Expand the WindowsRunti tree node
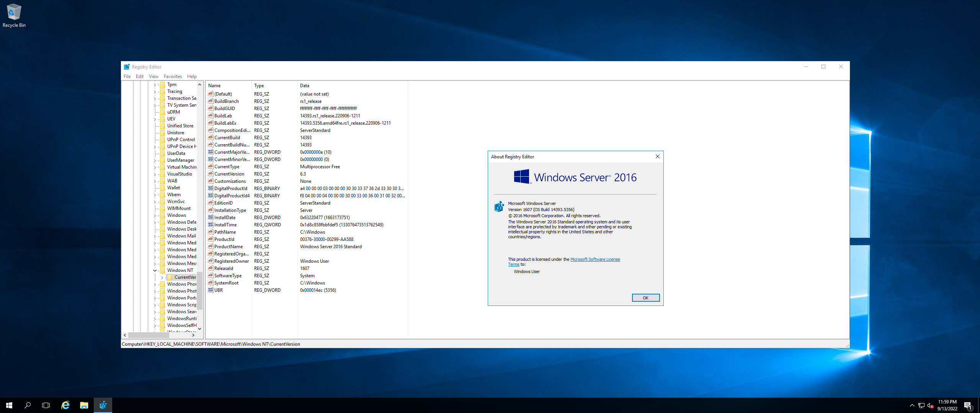Viewport: 980px width, 413px height. click(155, 319)
